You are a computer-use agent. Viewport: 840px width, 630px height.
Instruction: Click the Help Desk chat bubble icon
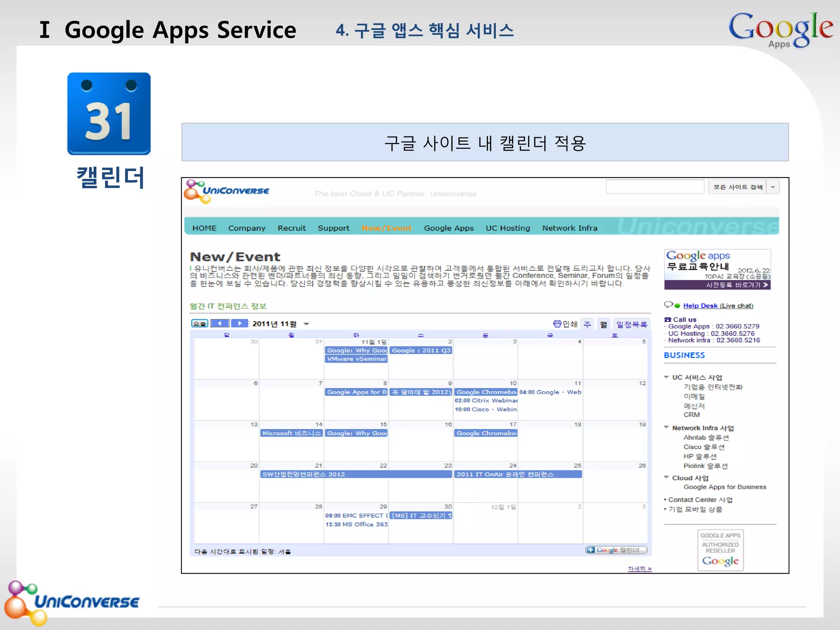pyautogui.click(x=669, y=305)
